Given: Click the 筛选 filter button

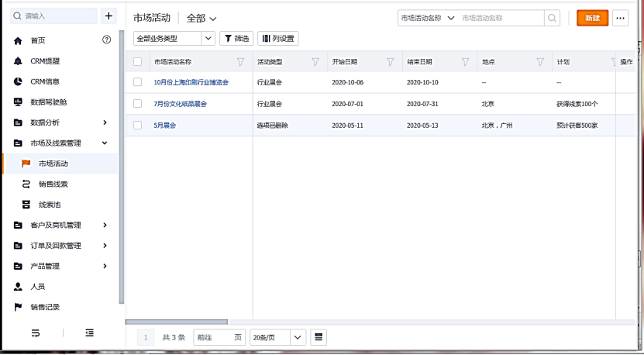Looking at the screenshot, I should coord(236,38).
